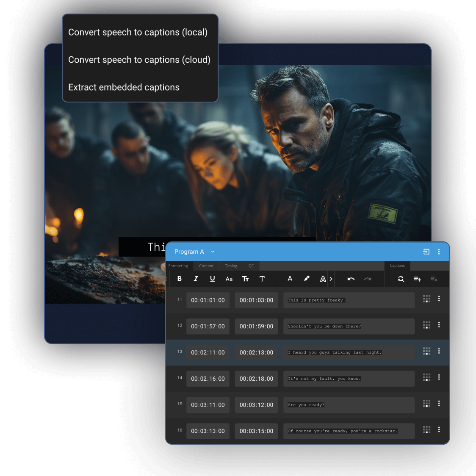The image size is (476, 476).
Task: Click the video preview frame
Action: click(238, 184)
